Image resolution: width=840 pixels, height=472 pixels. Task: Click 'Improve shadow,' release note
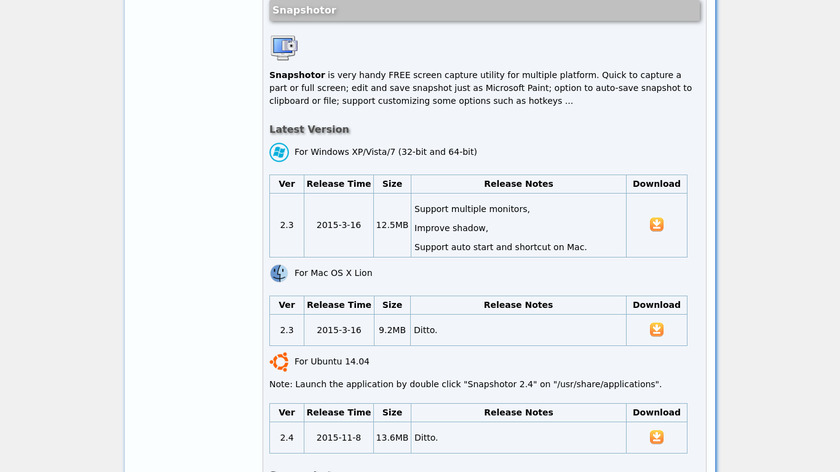tap(451, 228)
